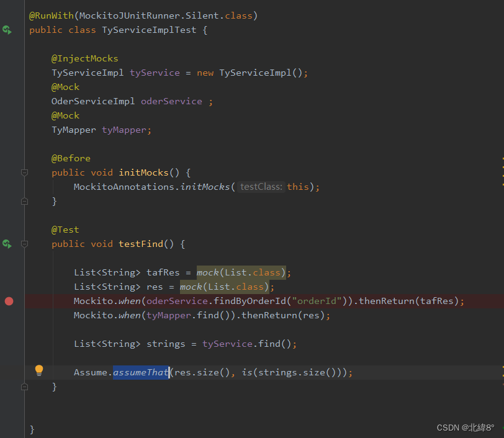Click the tyService field declaration name
This screenshot has height=438, width=504.
[x=155, y=73]
